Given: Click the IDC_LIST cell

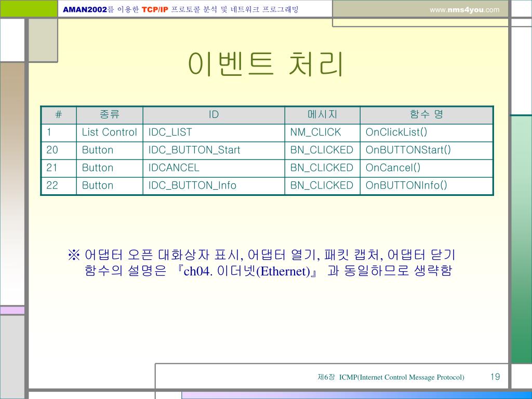Looking at the screenshot, I should tap(214, 132).
